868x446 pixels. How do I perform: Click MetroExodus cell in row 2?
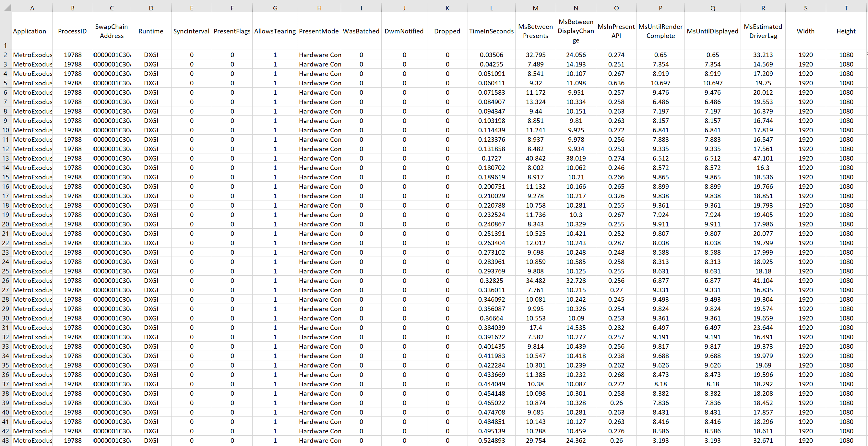pyautogui.click(x=32, y=54)
